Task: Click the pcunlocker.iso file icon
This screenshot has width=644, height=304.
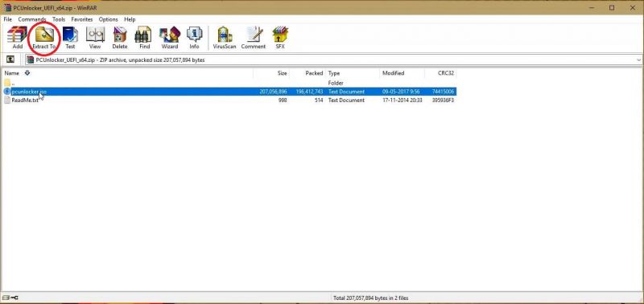Action: point(7,92)
